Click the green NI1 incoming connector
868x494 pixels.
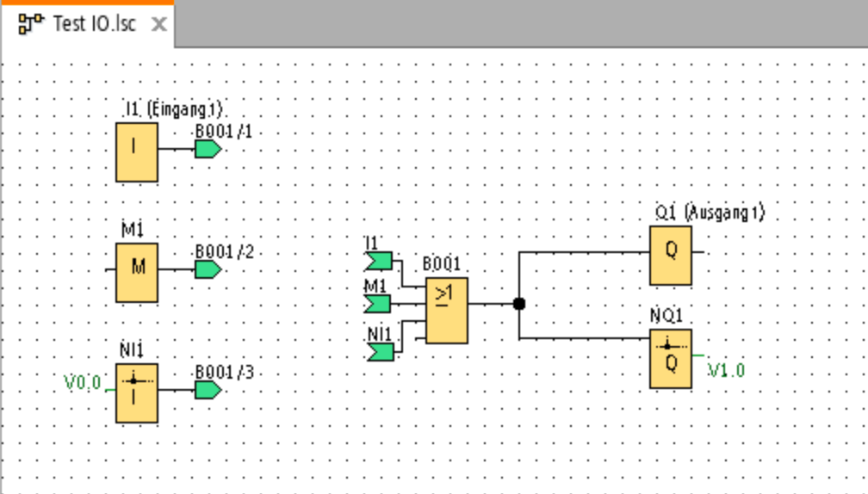coord(381,352)
